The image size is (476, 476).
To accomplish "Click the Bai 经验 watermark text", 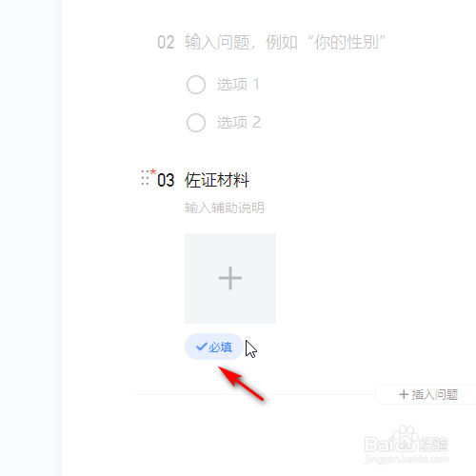I will point(407,444).
